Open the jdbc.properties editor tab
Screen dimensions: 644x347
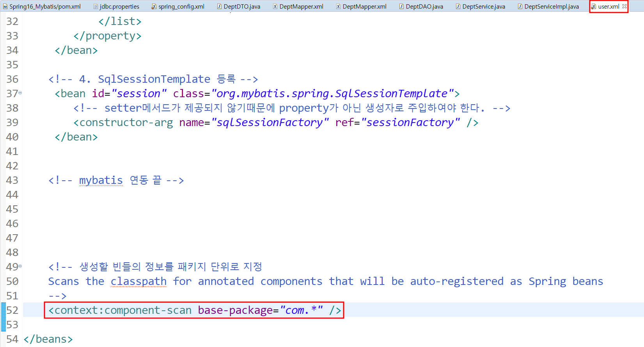[x=116, y=6]
